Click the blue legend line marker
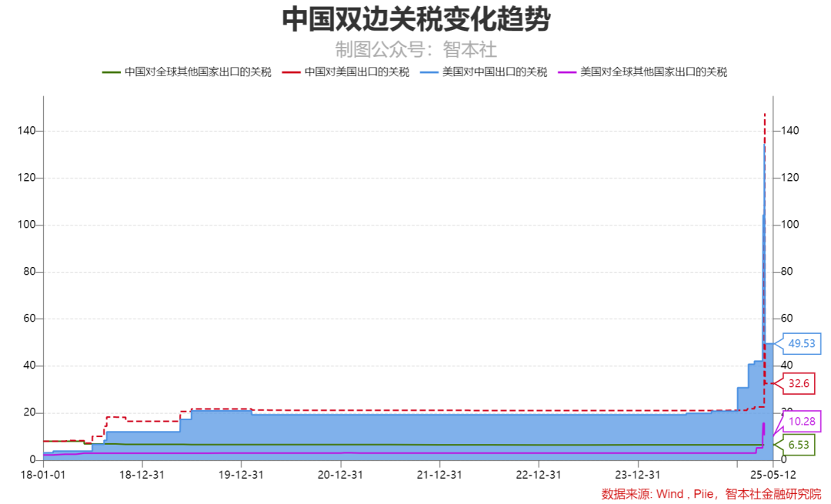 pos(429,72)
